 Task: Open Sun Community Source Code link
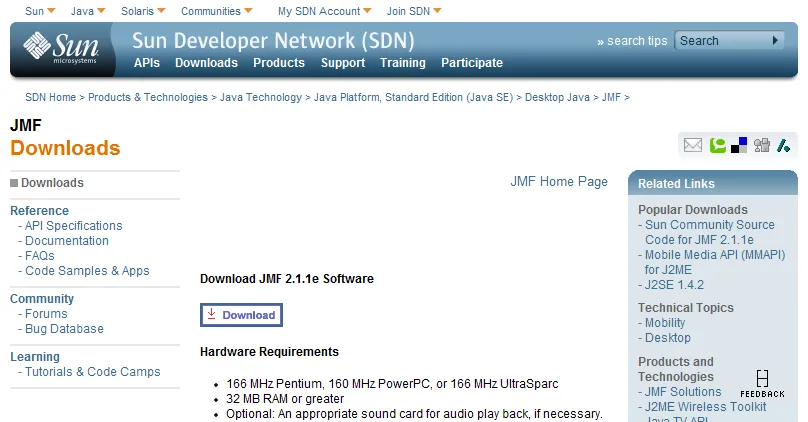[710, 232]
